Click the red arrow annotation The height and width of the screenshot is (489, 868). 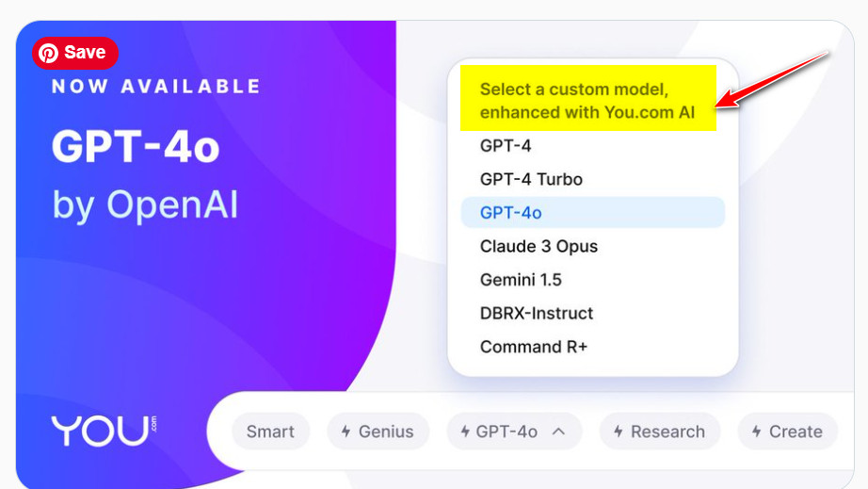771,80
